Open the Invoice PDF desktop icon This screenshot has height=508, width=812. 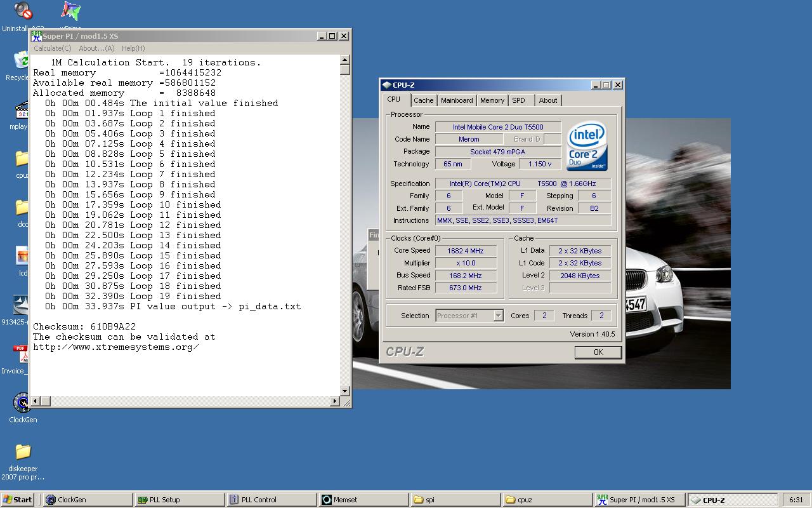22,354
